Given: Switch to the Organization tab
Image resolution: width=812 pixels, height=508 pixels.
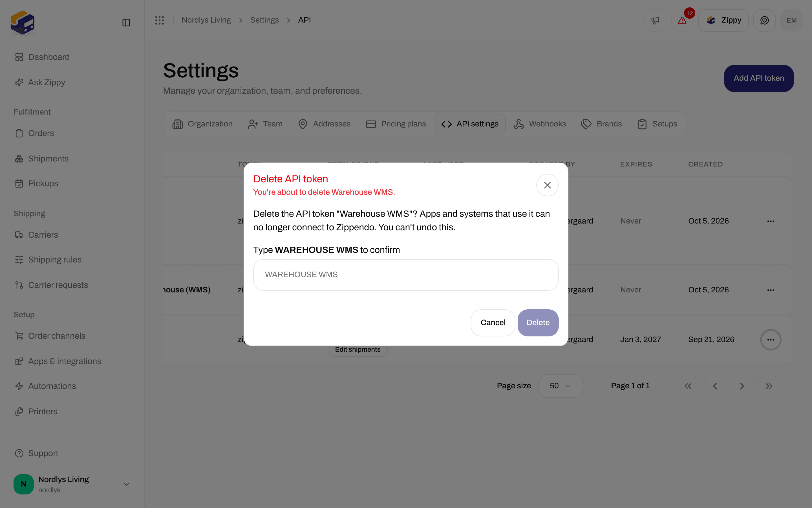Looking at the screenshot, I should [x=202, y=124].
